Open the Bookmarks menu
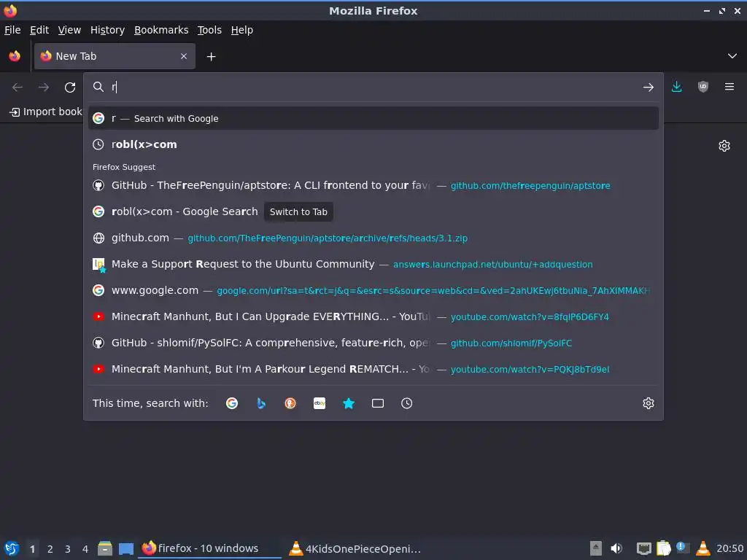The width and height of the screenshot is (747, 560). click(x=161, y=30)
